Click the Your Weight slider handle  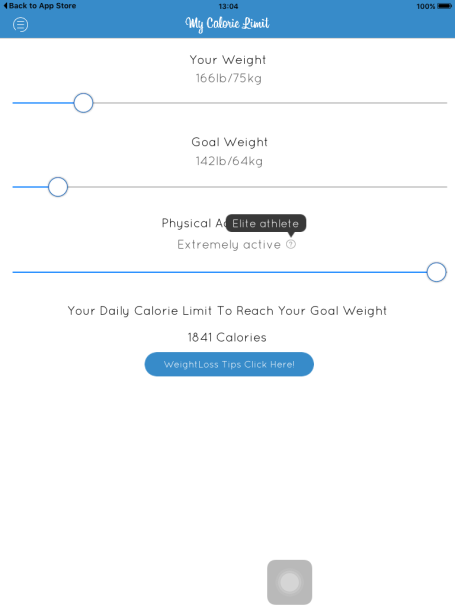point(84,103)
